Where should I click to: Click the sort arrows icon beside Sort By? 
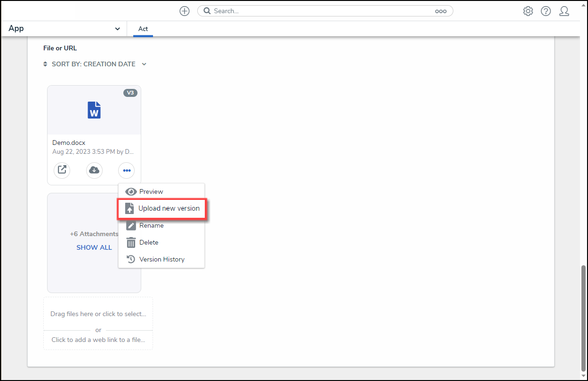point(45,64)
